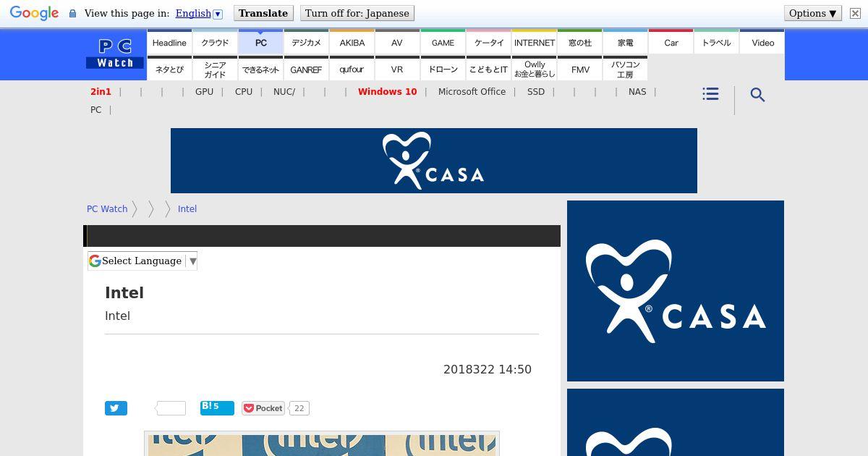The image size is (868, 456).
Task: Click the empty tweet count box
Action: [x=171, y=408]
